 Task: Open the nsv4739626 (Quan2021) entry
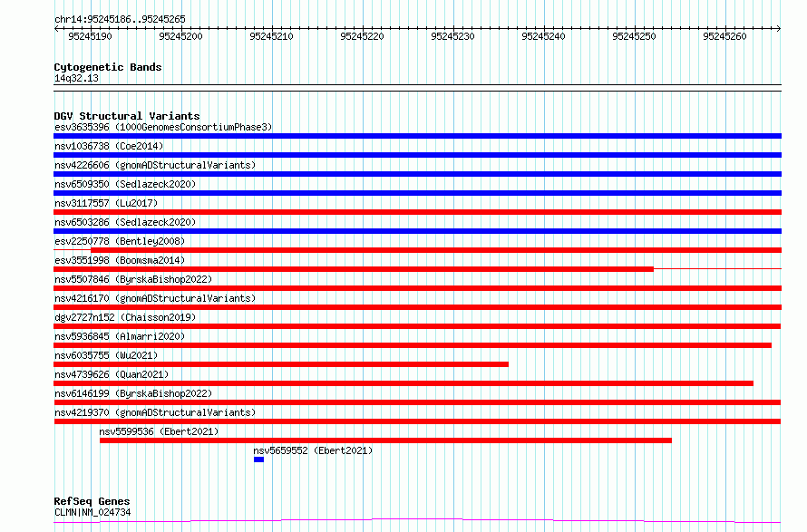tap(112, 374)
